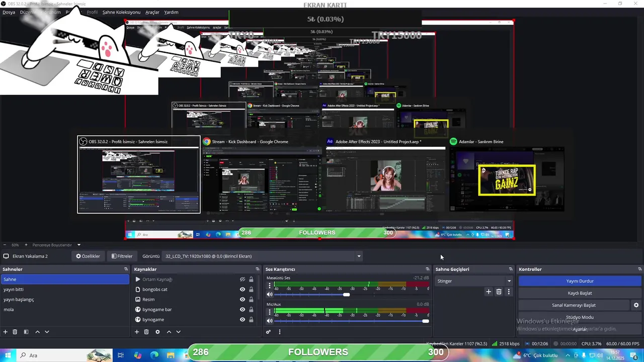Viewport: 644px width, 362px height.
Task: Toggle lock on bongobs cat source
Action: pos(251,290)
